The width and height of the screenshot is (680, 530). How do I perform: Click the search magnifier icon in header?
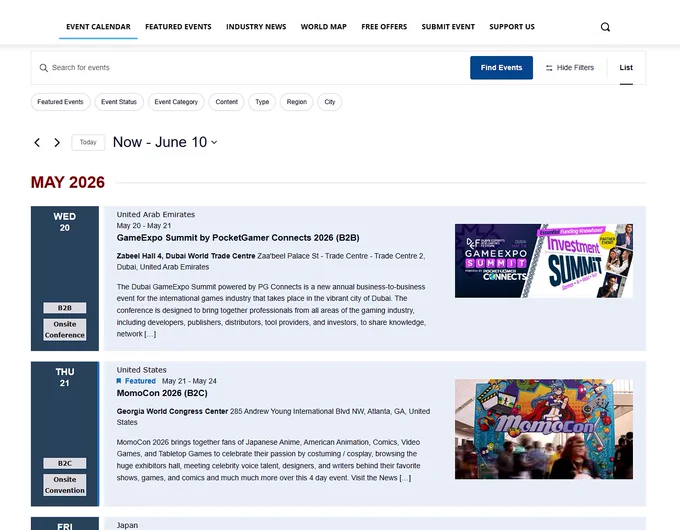tap(605, 27)
